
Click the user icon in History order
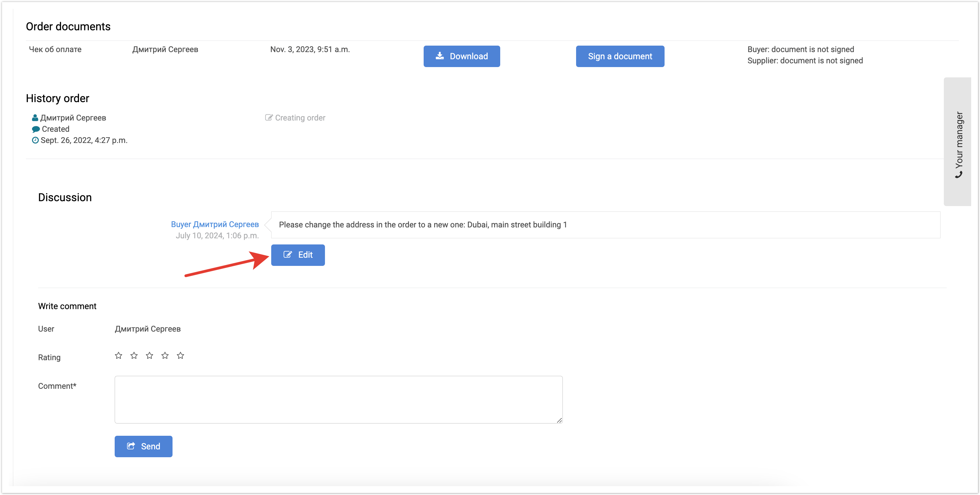tap(35, 118)
